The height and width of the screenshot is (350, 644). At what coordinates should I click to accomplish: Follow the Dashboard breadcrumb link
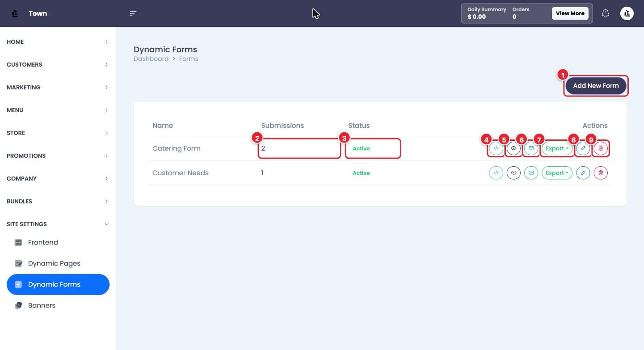[x=151, y=59]
